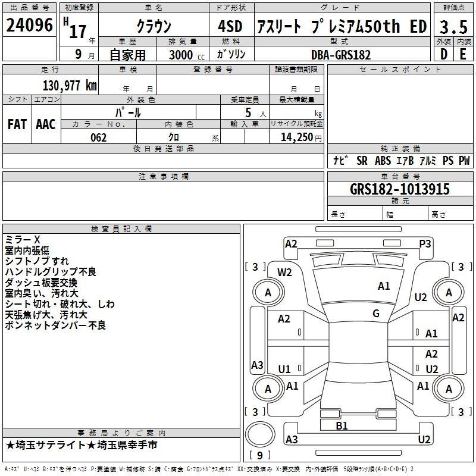476x476 pixels.
Task: Click the U1 mark on the car diagram
Action: 284,369
